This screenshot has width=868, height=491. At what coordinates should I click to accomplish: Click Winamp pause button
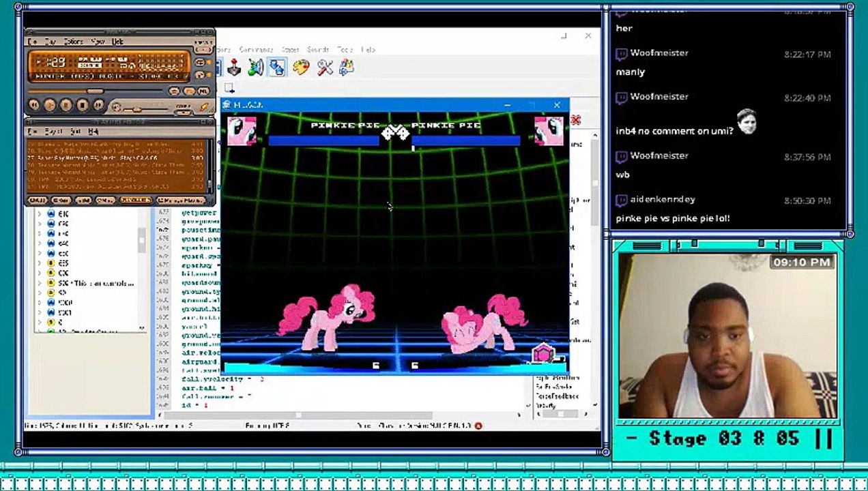tap(66, 105)
